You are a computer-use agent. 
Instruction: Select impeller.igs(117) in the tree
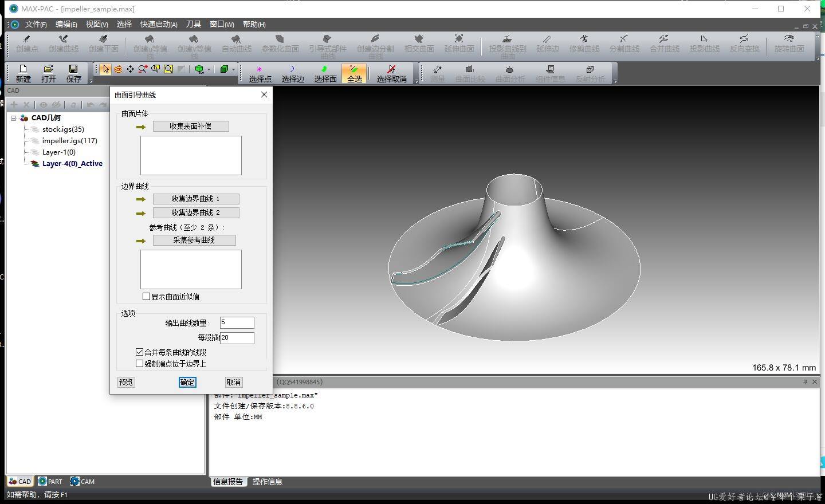[x=69, y=141]
